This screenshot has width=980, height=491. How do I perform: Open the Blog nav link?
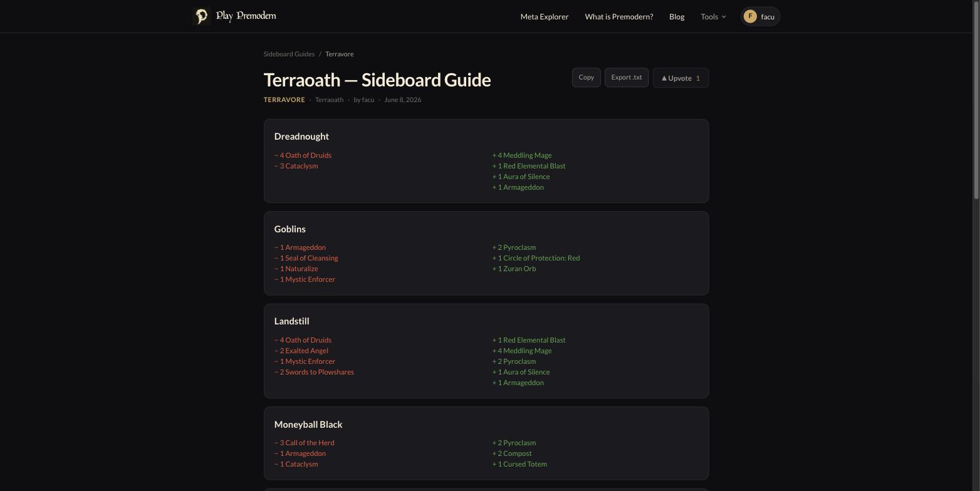coord(677,17)
